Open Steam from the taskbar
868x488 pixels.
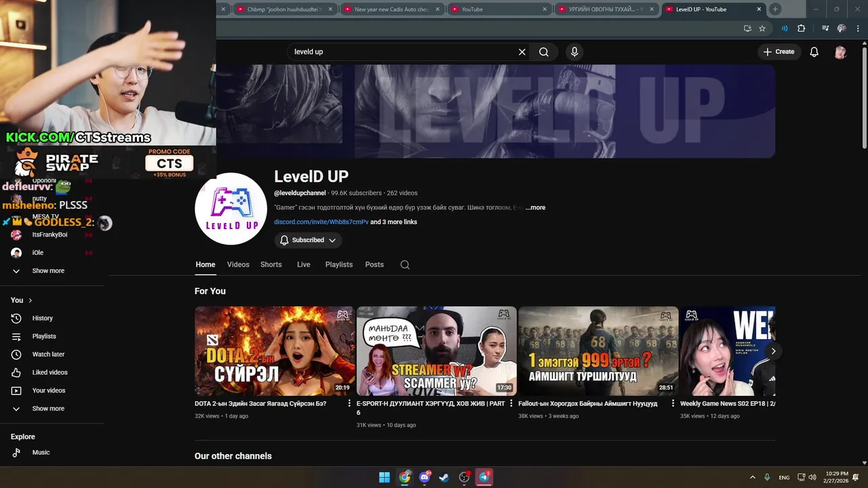[444, 477]
